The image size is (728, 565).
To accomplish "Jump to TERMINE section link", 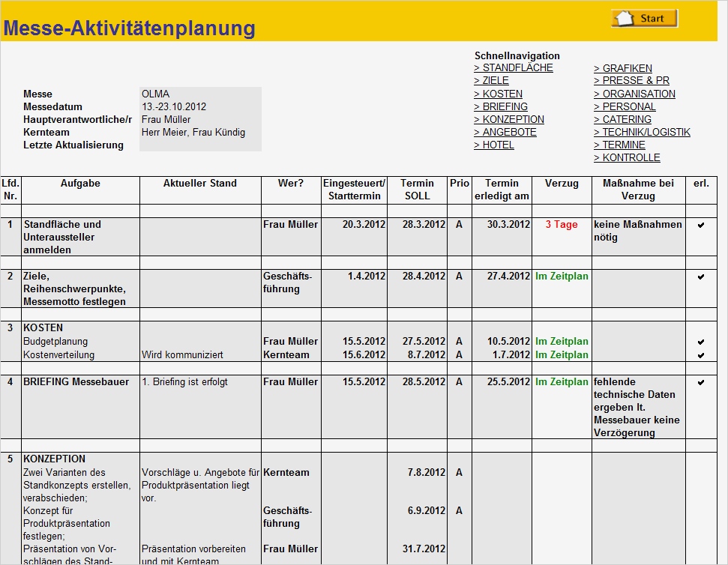I will tap(620, 145).
